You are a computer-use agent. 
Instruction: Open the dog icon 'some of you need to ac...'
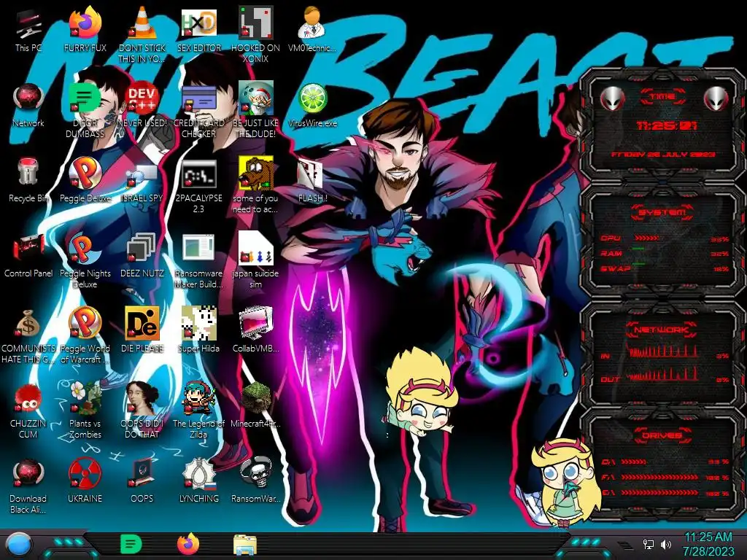255,185
